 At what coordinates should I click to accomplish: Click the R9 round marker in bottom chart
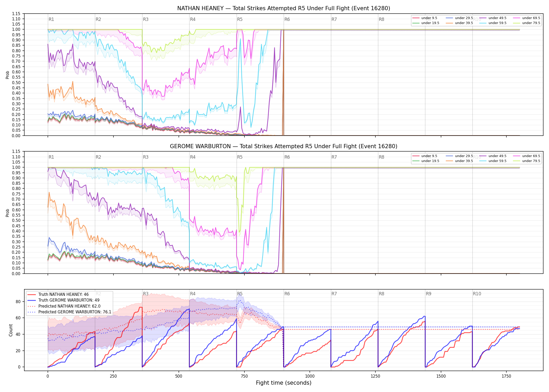[428, 294]
